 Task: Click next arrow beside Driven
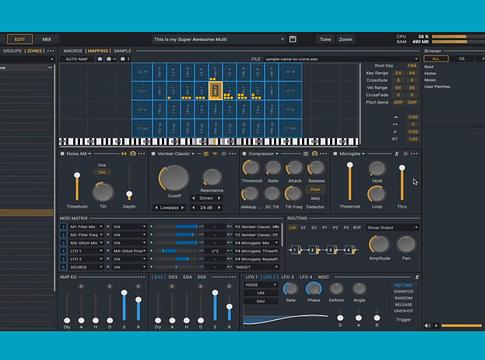(x=219, y=198)
